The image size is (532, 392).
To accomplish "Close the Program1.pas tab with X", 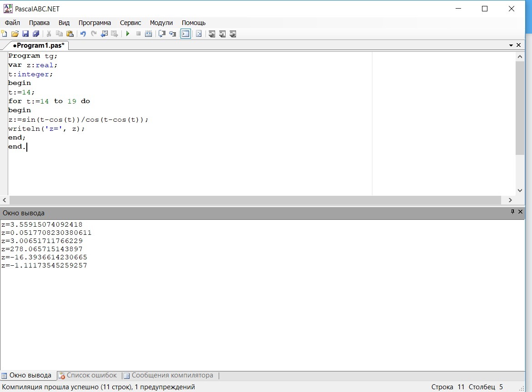I will click(518, 45).
